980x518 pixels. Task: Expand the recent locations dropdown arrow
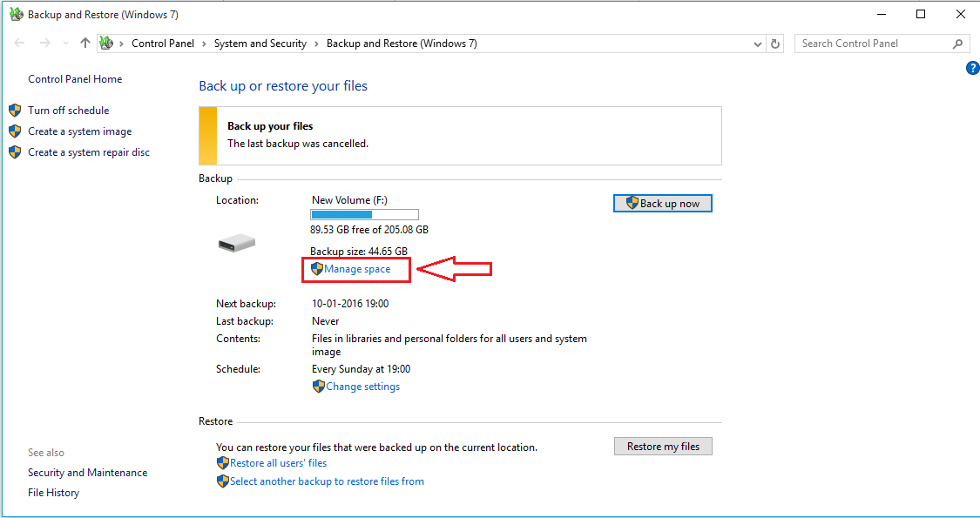65,44
